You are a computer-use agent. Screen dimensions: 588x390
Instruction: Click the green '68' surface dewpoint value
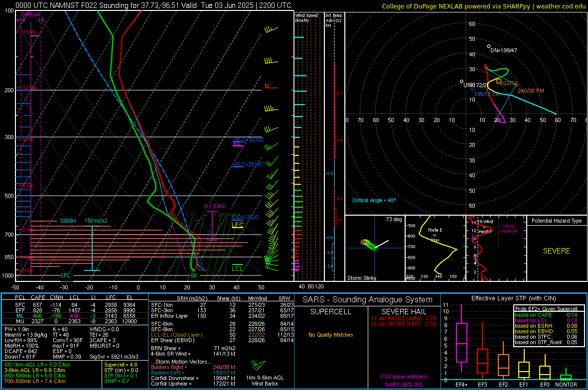pyautogui.click(x=193, y=275)
